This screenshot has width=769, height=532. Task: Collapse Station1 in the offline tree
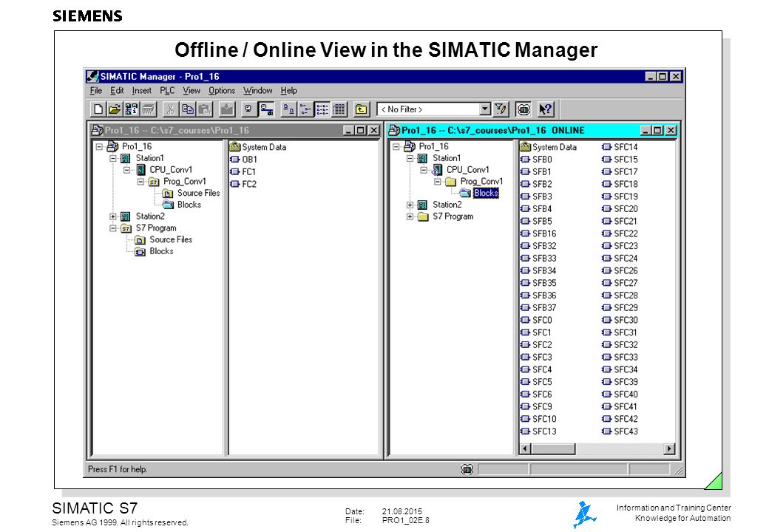[x=113, y=158]
